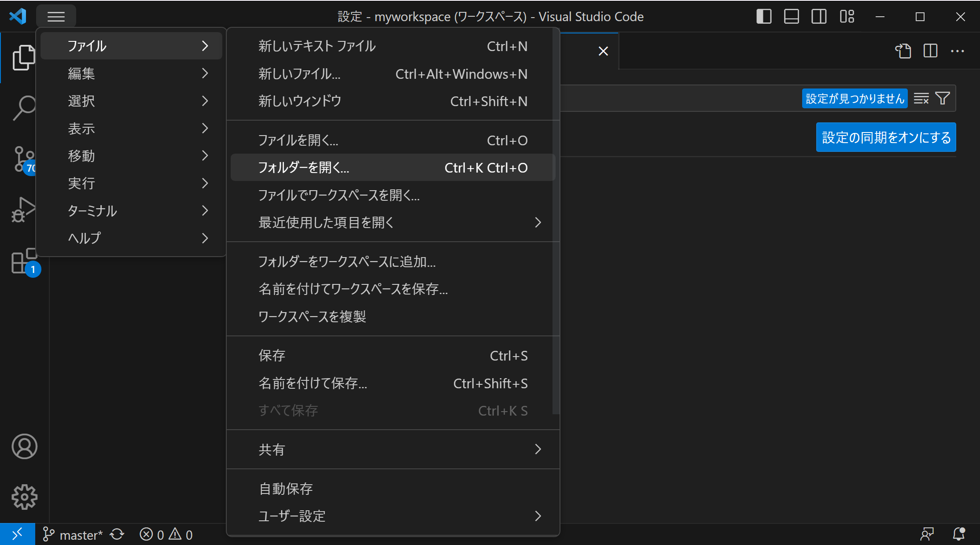This screenshot has height=545, width=980.
Task: Toggle the primary side bar layout icon
Action: click(x=764, y=17)
